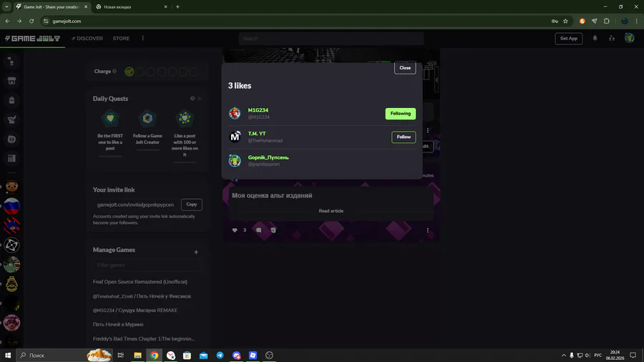The image size is (644, 362).
Task: Open the post's three-dot options menu
Action: 428,230
